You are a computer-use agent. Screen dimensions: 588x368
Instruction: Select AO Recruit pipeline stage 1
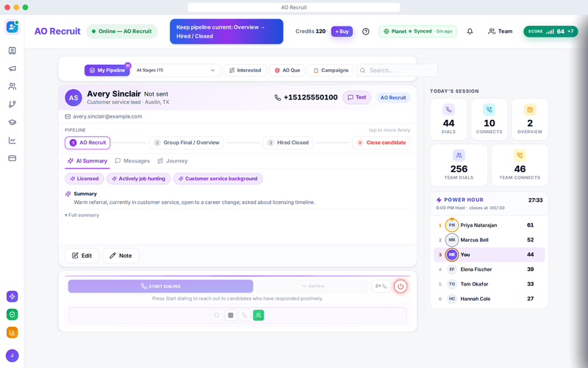click(87, 143)
